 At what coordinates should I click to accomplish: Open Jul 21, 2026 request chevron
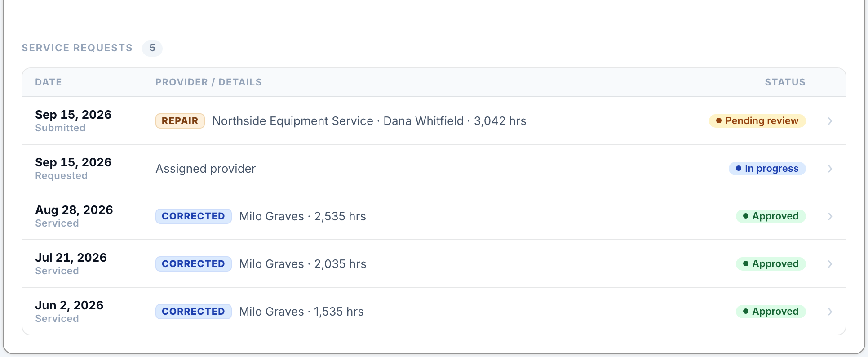click(x=830, y=264)
